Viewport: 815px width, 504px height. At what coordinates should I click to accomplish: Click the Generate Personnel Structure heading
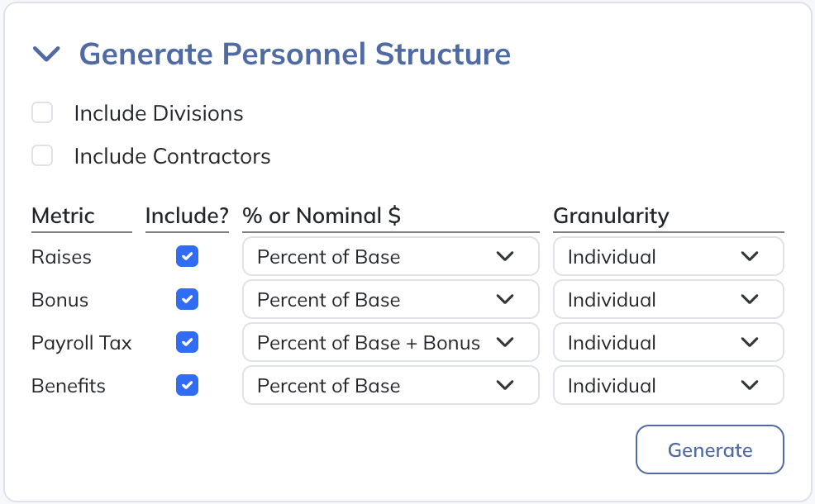tap(294, 55)
